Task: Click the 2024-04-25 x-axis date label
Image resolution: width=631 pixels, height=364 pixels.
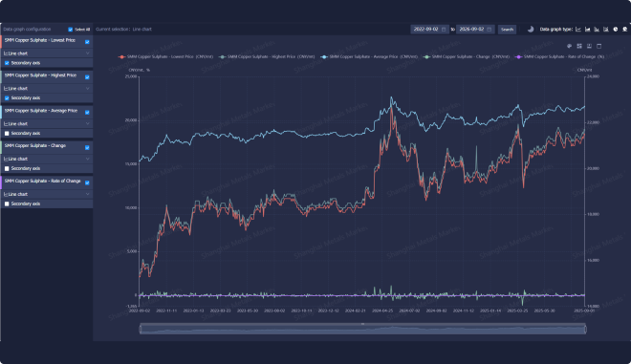Action: [382, 310]
